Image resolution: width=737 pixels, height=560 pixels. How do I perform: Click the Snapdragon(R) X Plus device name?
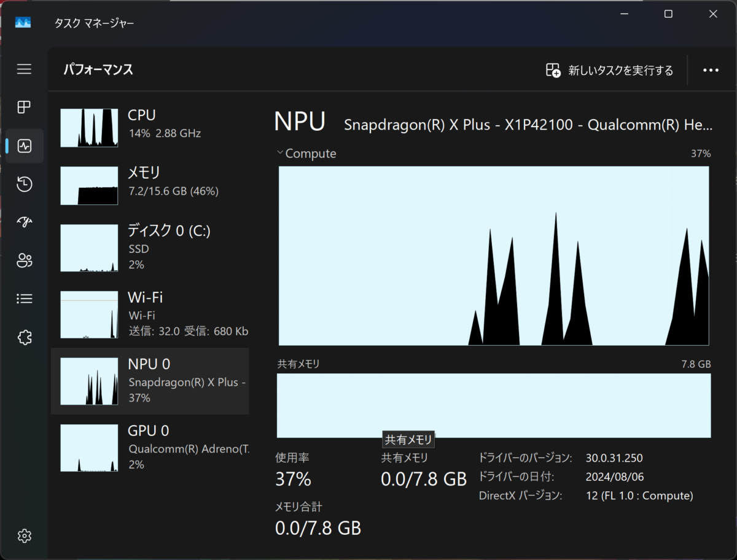pos(528,125)
